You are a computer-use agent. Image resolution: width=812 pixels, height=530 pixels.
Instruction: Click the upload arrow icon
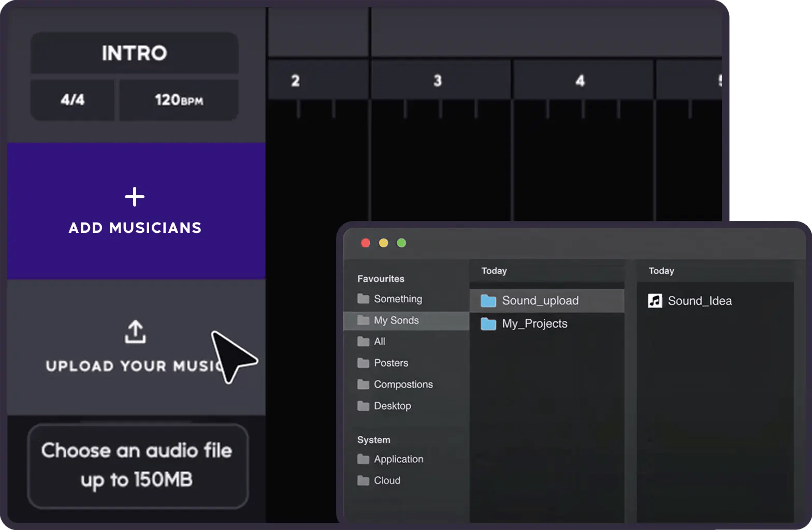pos(135,332)
